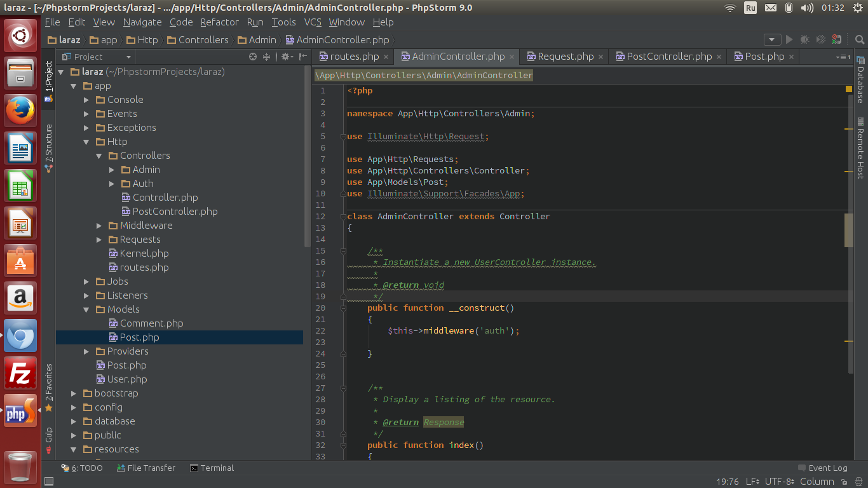Click the Hector inspector icon in status bar
The width and height of the screenshot is (868, 488).
click(x=859, y=482)
